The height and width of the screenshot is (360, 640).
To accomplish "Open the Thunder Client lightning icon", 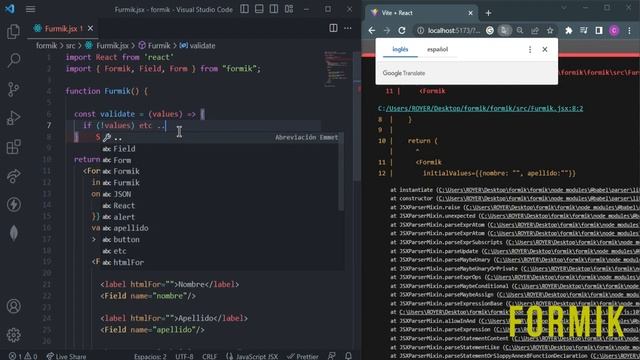I will [x=13, y=204].
